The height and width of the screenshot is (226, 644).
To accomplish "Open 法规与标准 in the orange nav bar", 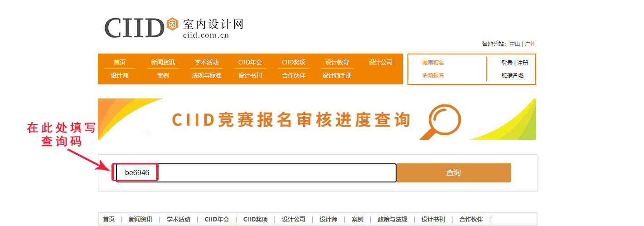I will (x=207, y=75).
